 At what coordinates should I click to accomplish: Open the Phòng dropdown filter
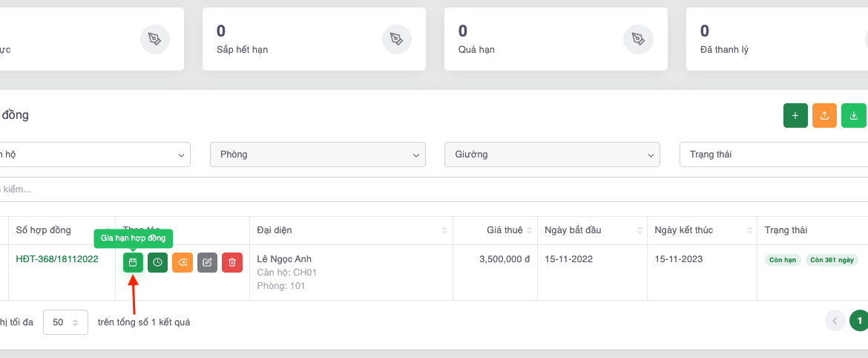[318, 154]
